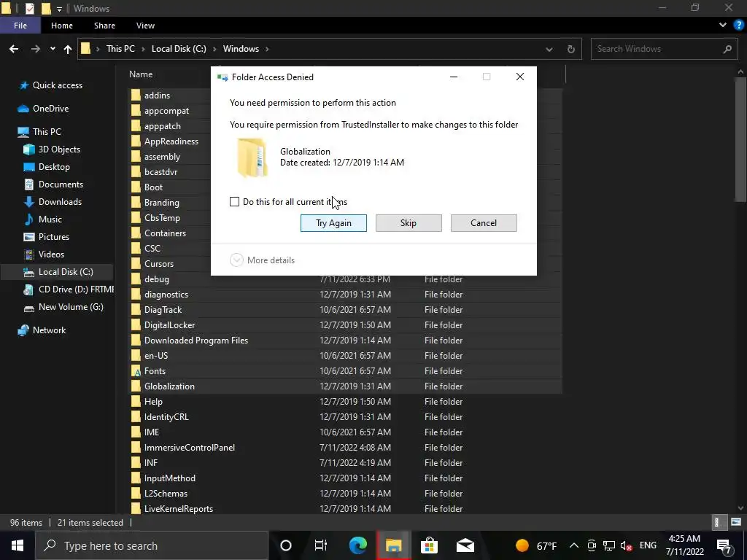Go up one folder level
This screenshot has height=560, width=747.
(68, 49)
